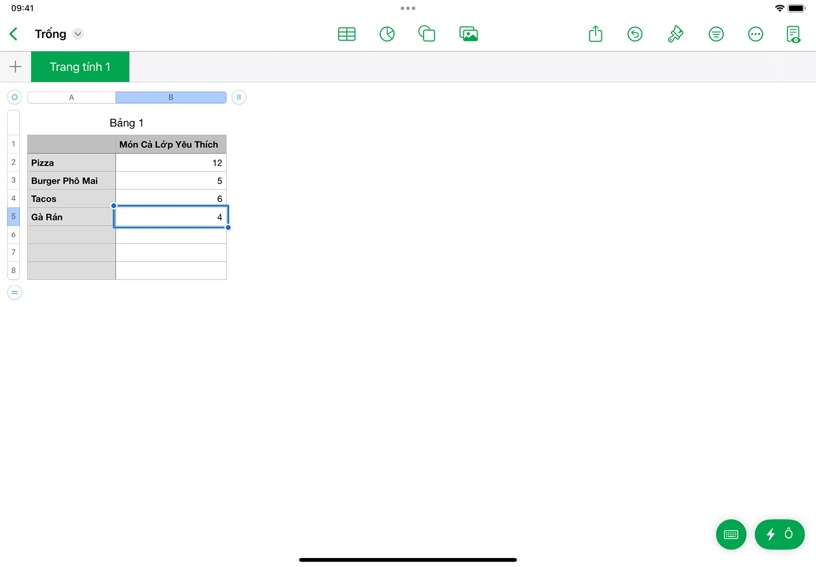The height and width of the screenshot is (567, 816).
Task: Insert a chart using pie chart icon
Action: tap(387, 34)
